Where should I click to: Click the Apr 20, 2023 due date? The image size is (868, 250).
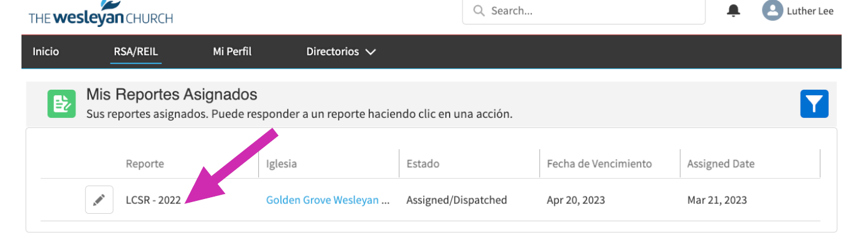pos(575,200)
